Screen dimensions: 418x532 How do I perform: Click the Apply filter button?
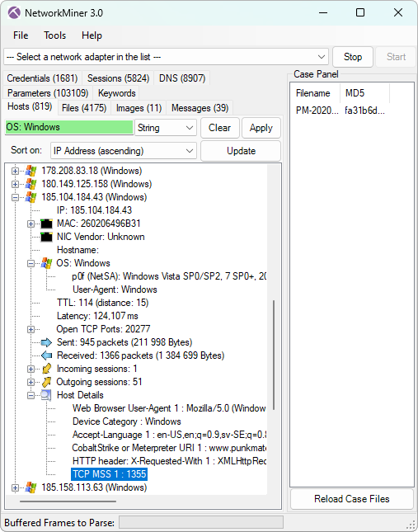[261, 128]
